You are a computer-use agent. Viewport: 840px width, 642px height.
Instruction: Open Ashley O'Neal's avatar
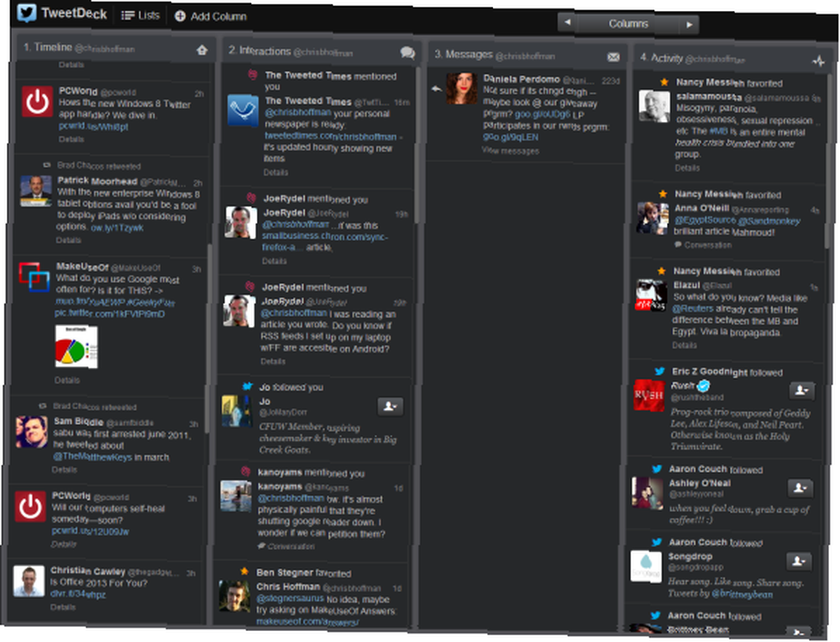tap(647, 493)
